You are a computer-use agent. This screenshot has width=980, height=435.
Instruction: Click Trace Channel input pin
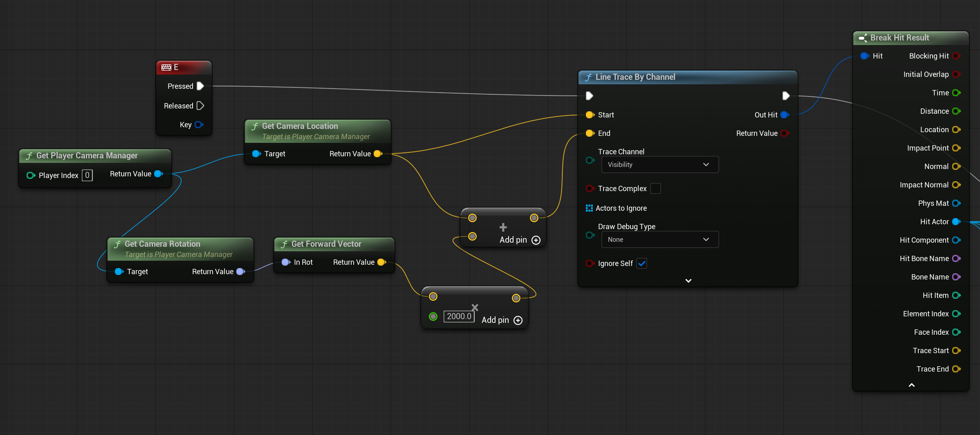point(590,160)
